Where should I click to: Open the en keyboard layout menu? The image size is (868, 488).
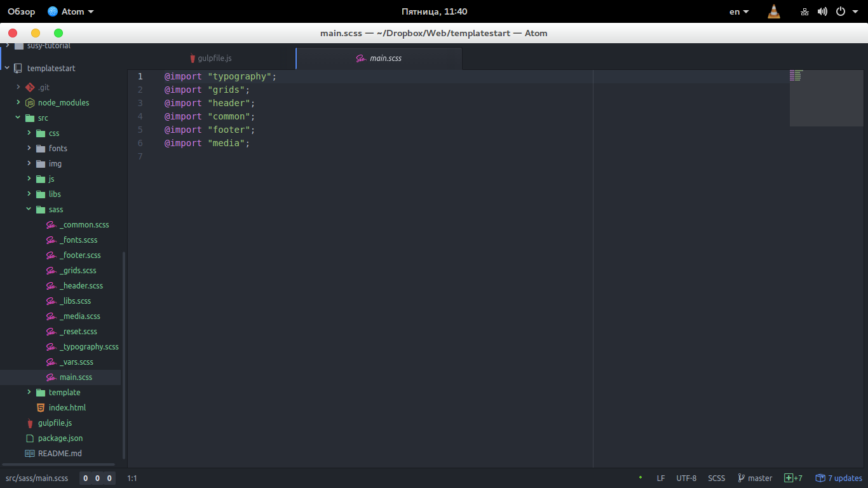(739, 11)
